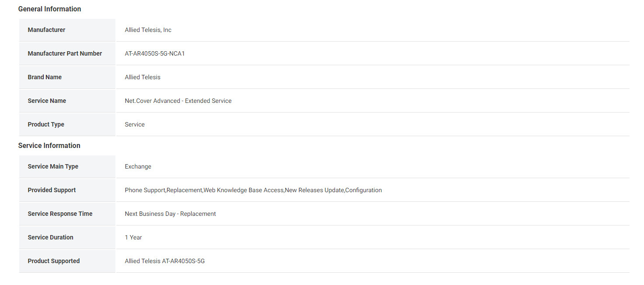Select the AT-AR4050S-5G-NCA1 part number text

click(x=155, y=53)
